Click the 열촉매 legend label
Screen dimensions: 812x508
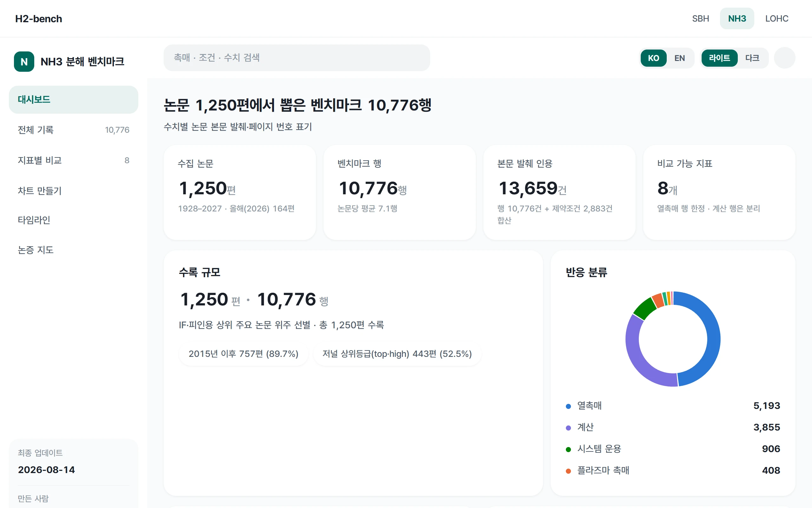tap(589, 406)
